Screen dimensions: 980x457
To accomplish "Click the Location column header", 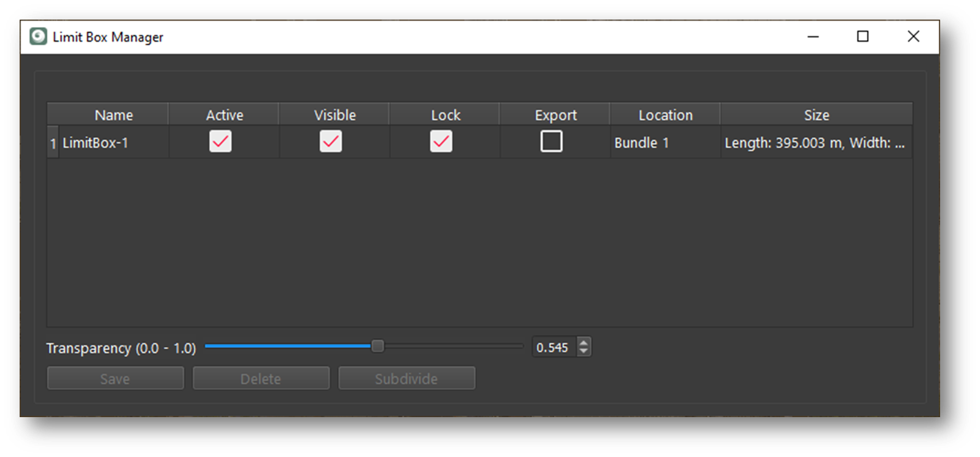I will tap(665, 115).
